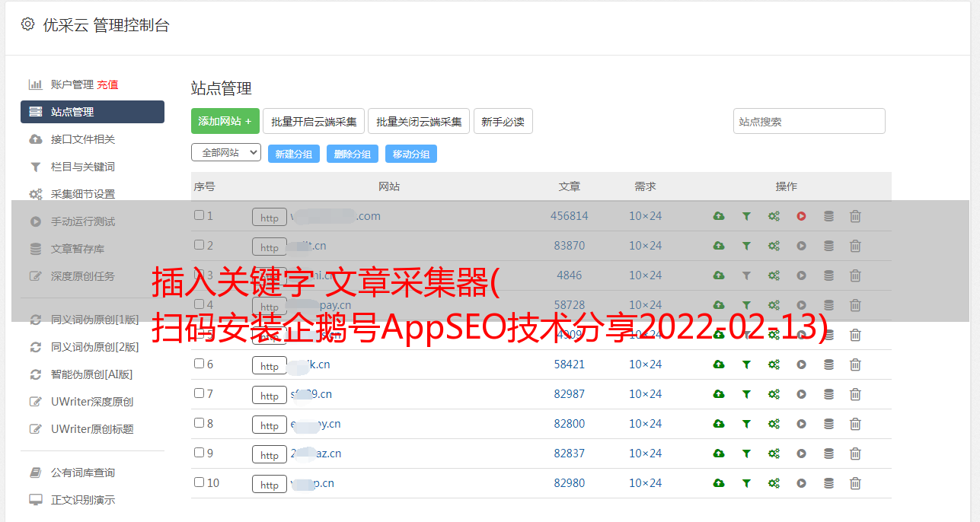Click the trash icon for the 82987 row
The image size is (980, 522).
point(855,394)
